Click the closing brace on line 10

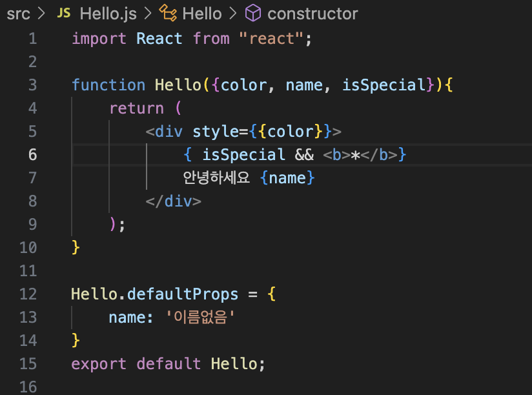[x=76, y=248]
